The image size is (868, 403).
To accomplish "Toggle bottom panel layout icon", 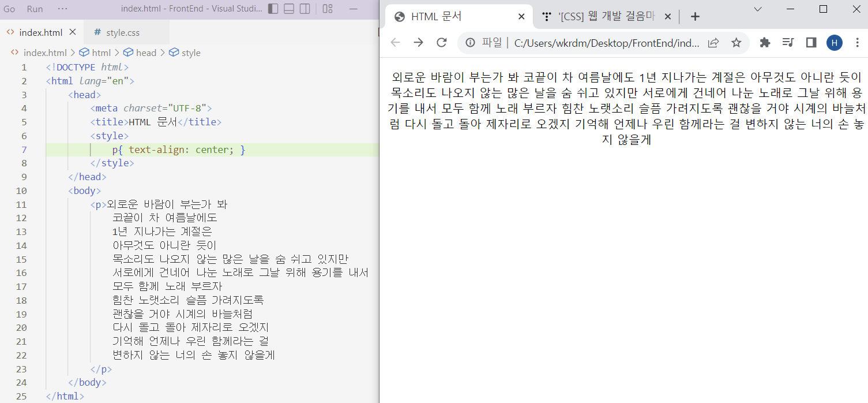I will 290,9.
